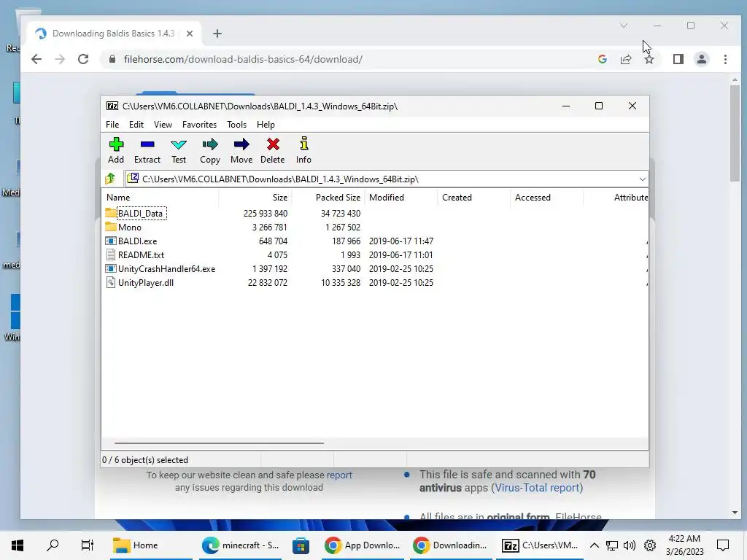Open Microsoft Store from the taskbar
This screenshot has width=747, height=560.
click(x=301, y=545)
